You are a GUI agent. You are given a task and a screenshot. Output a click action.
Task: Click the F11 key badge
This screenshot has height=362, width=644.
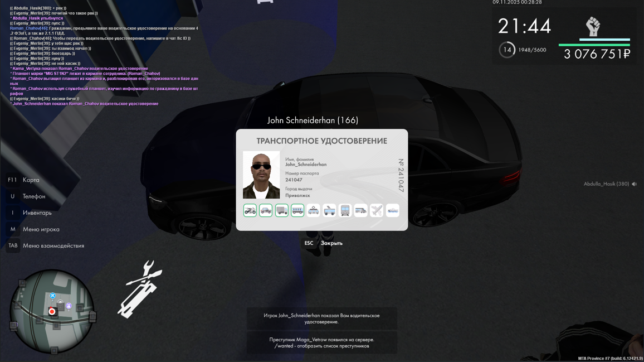pyautogui.click(x=12, y=180)
